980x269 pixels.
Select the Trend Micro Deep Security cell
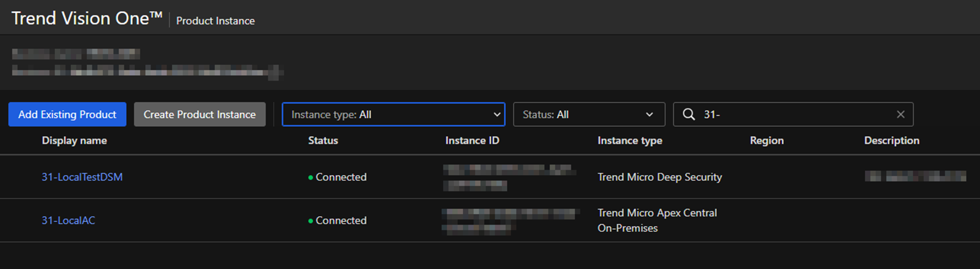pos(659,177)
